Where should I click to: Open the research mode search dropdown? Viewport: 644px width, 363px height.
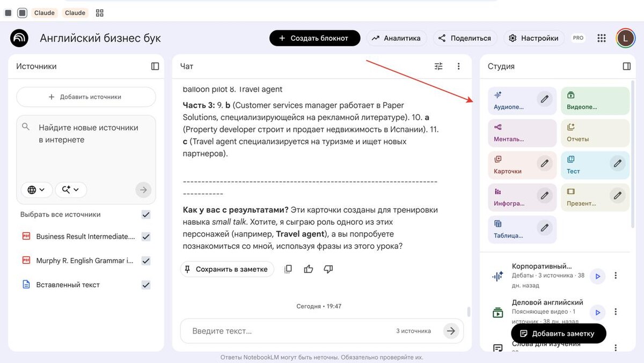71,190
